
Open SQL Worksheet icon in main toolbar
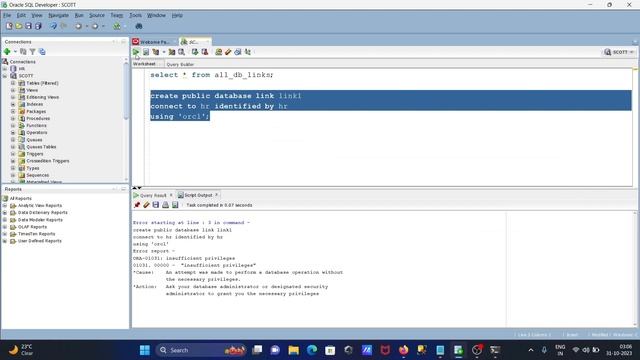(x=117, y=26)
